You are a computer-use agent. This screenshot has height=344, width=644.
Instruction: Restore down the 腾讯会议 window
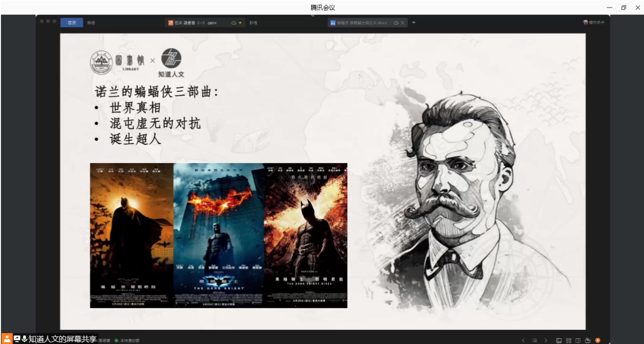pos(624,8)
